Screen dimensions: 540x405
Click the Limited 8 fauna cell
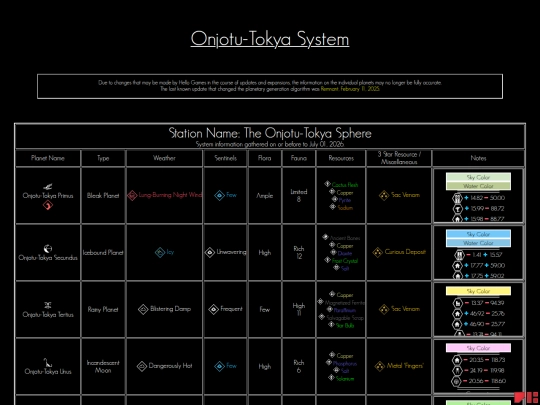point(299,196)
